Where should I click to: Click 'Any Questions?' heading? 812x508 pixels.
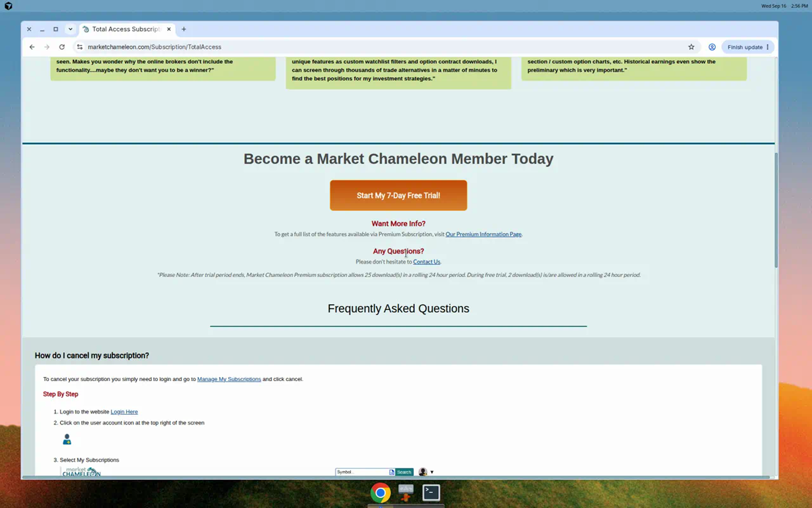[x=398, y=251]
